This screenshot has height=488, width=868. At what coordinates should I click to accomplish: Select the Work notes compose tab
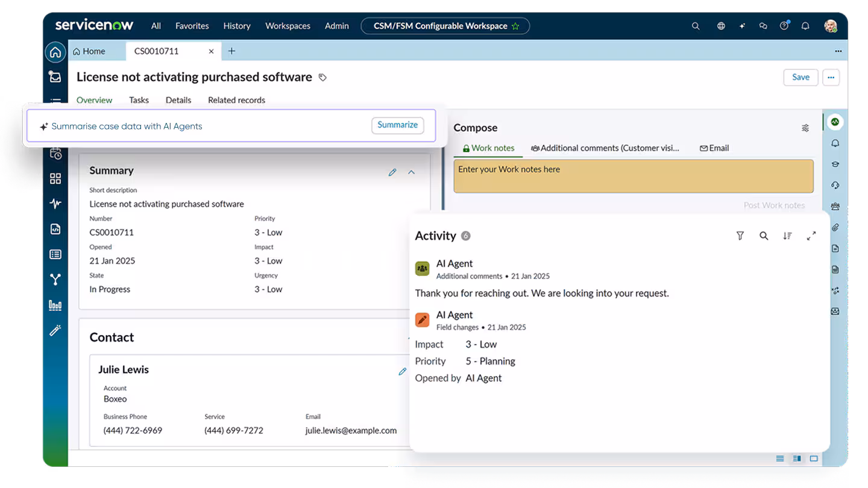tap(488, 148)
